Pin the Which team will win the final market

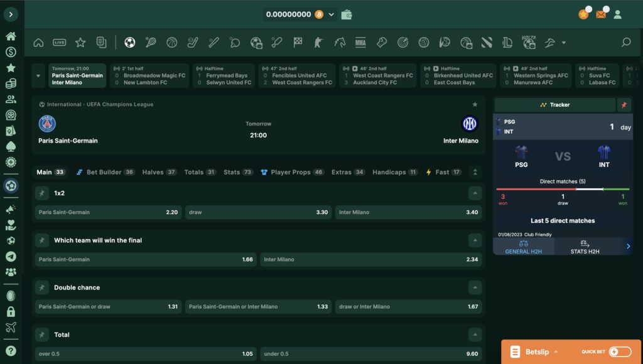point(42,240)
